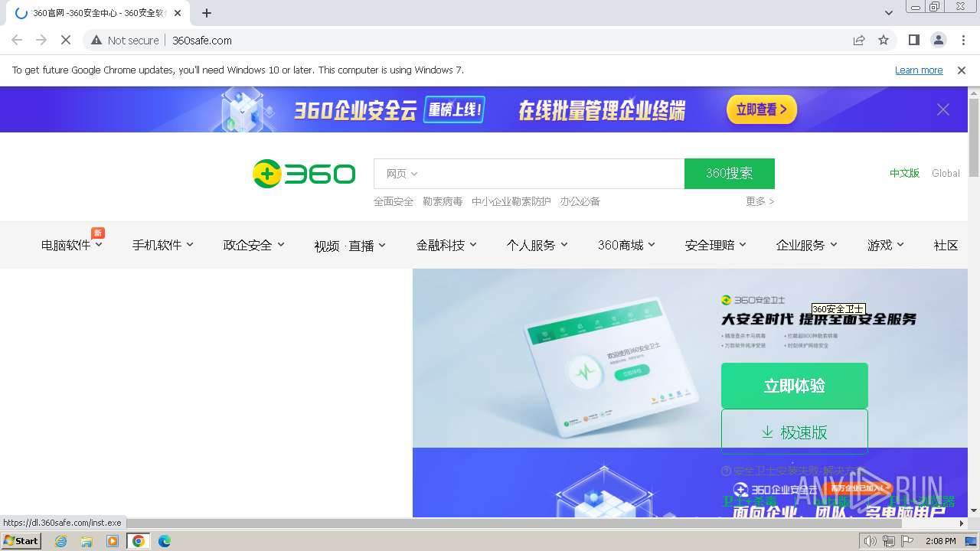Open 中小企业勒索防护 link
This screenshot has width=980, height=551.
[511, 201]
